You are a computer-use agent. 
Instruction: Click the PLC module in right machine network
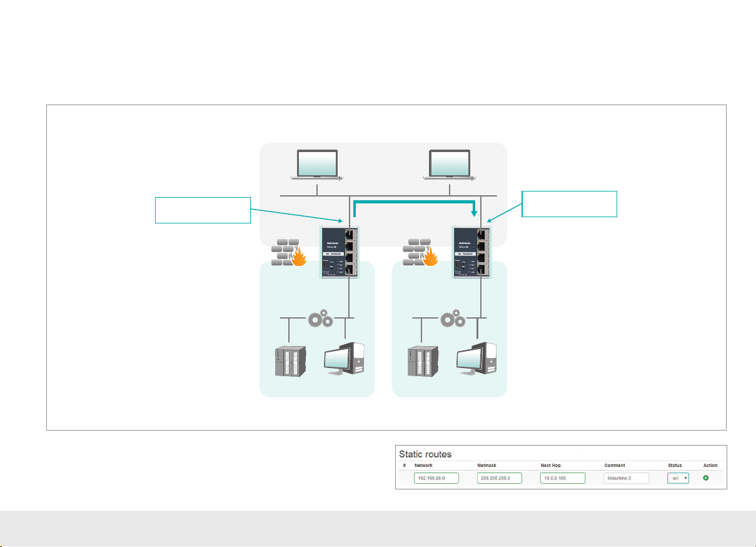pyautogui.click(x=423, y=360)
